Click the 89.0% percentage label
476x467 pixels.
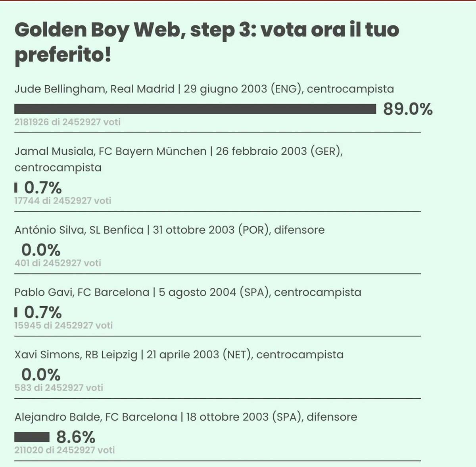(408, 109)
